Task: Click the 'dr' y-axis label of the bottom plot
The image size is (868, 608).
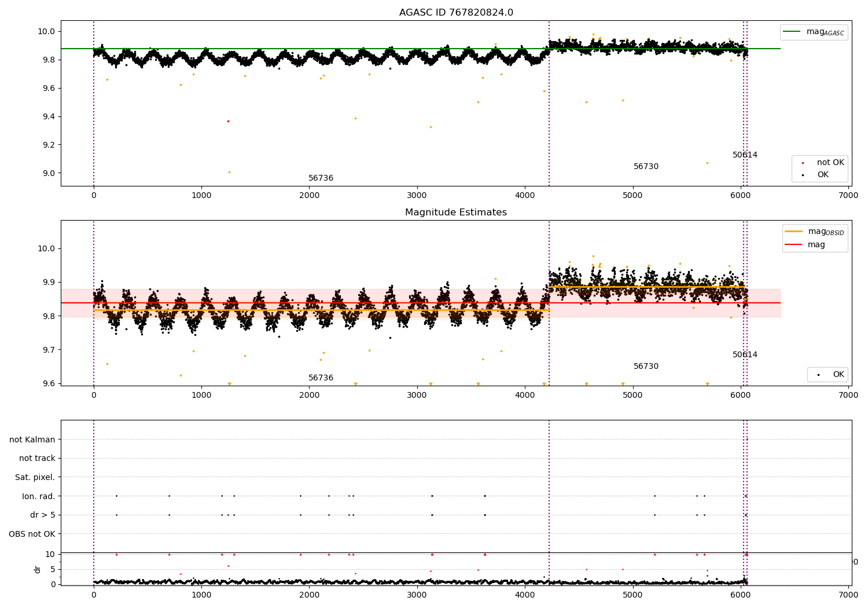Action: (x=38, y=569)
